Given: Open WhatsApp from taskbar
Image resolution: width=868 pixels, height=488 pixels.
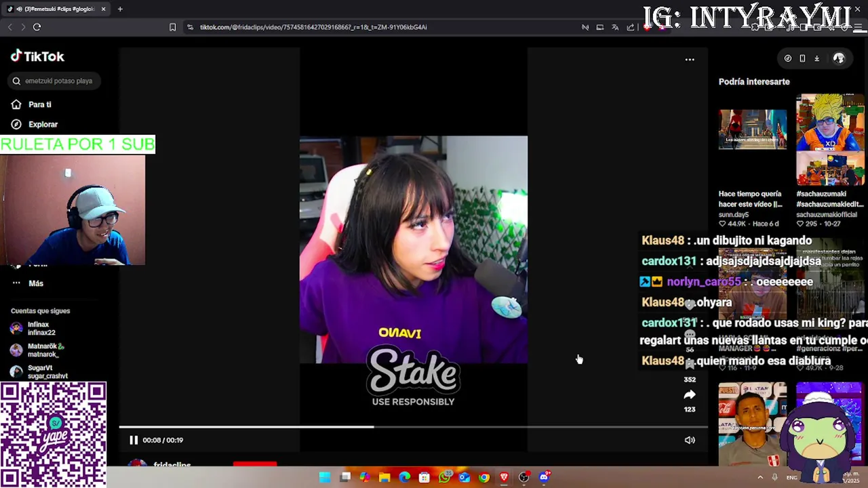Looking at the screenshot, I should [x=444, y=477].
